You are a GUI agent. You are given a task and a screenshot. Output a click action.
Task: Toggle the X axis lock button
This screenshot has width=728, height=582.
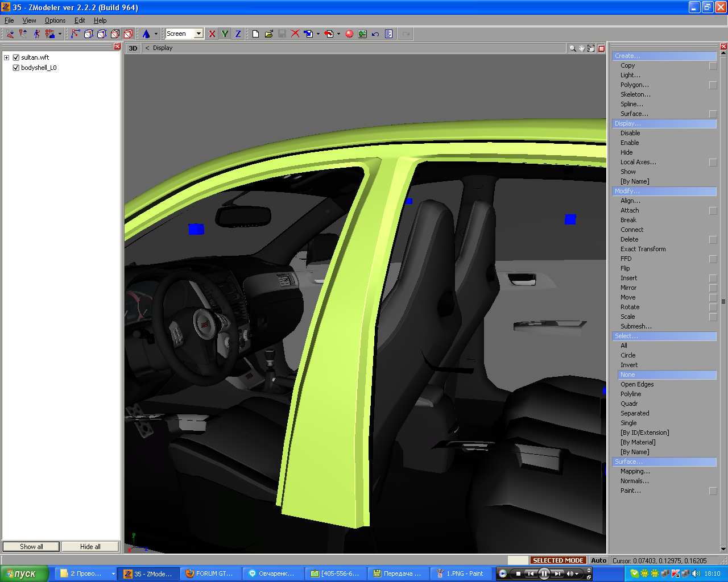212,34
